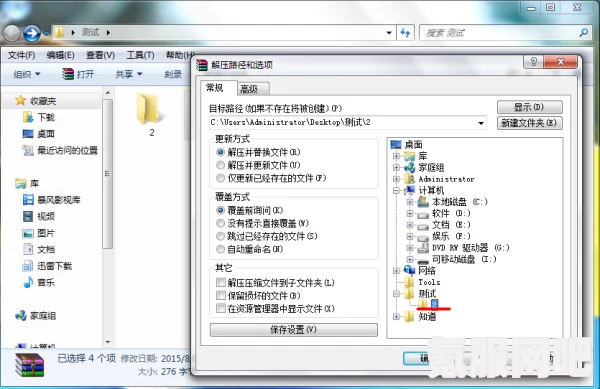Open the 图片 library
The image size is (600, 389).
(x=46, y=233)
